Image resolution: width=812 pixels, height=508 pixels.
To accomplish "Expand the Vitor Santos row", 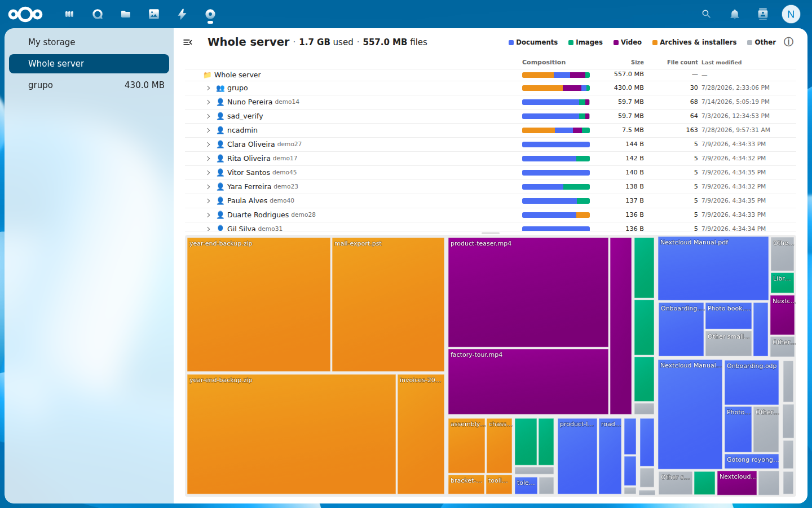I will [x=208, y=173].
